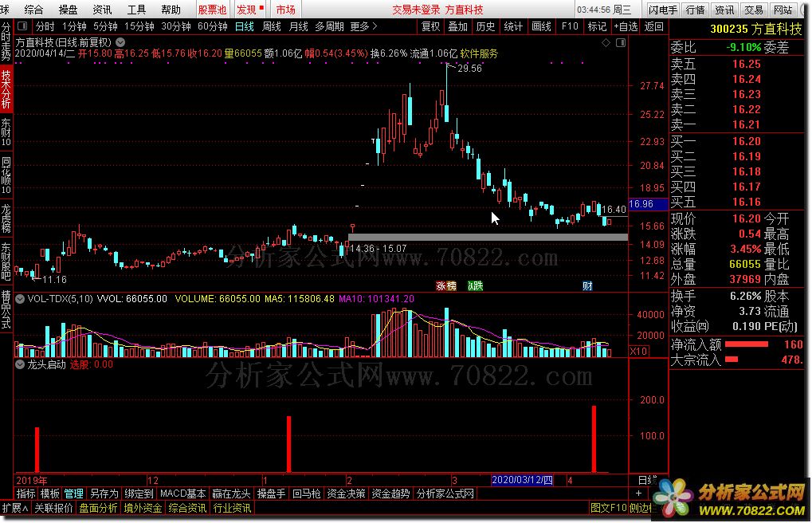
Task: Open the 综合 menu
Action: tap(34, 10)
